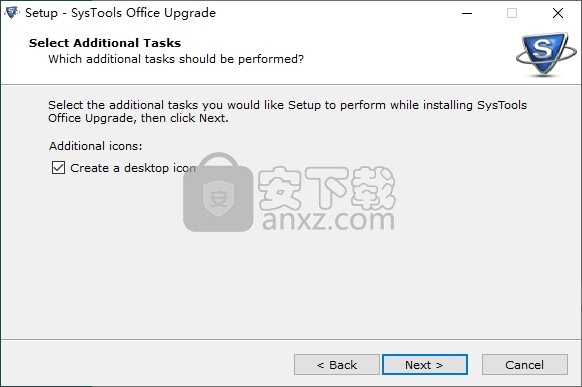Click the "Which additional tasks should be performed?" subtitle

point(176,59)
